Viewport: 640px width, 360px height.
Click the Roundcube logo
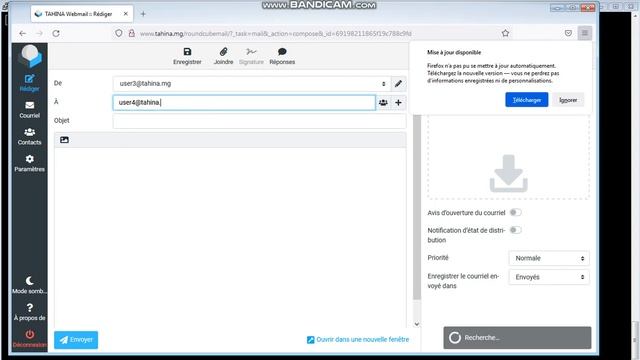(x=30, y=56)
